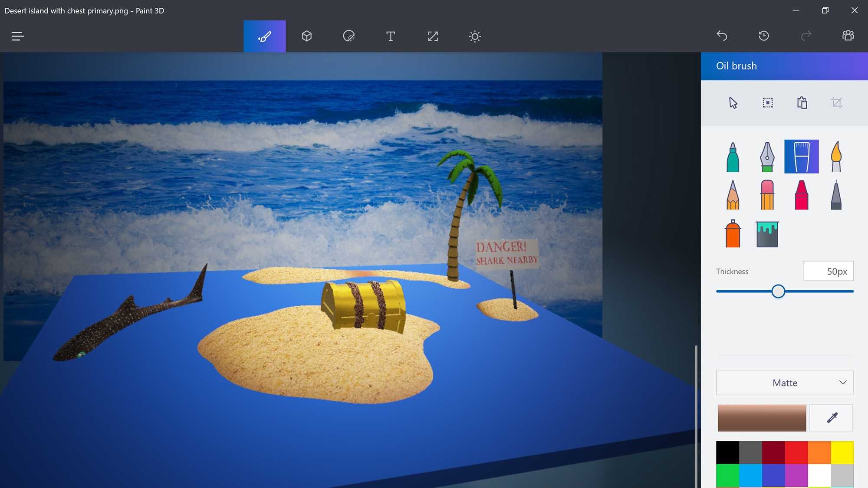Click the rectangular selection tool

pos(767,102)
